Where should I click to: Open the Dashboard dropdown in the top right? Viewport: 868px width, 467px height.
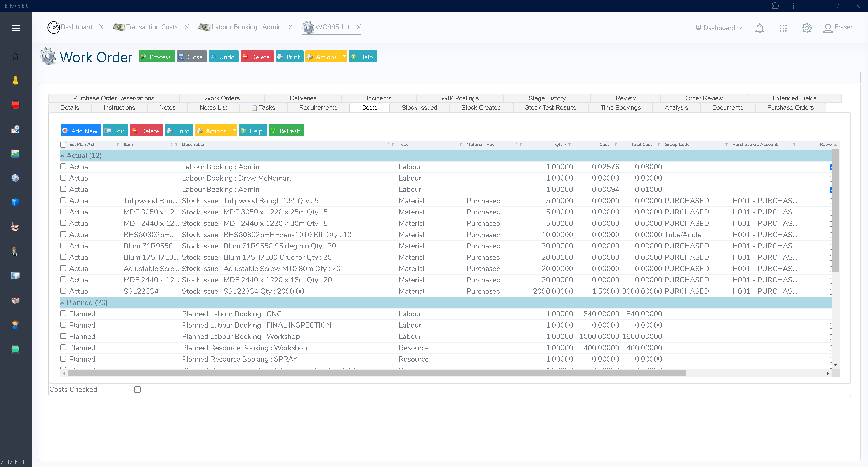[x=719, y=28]
